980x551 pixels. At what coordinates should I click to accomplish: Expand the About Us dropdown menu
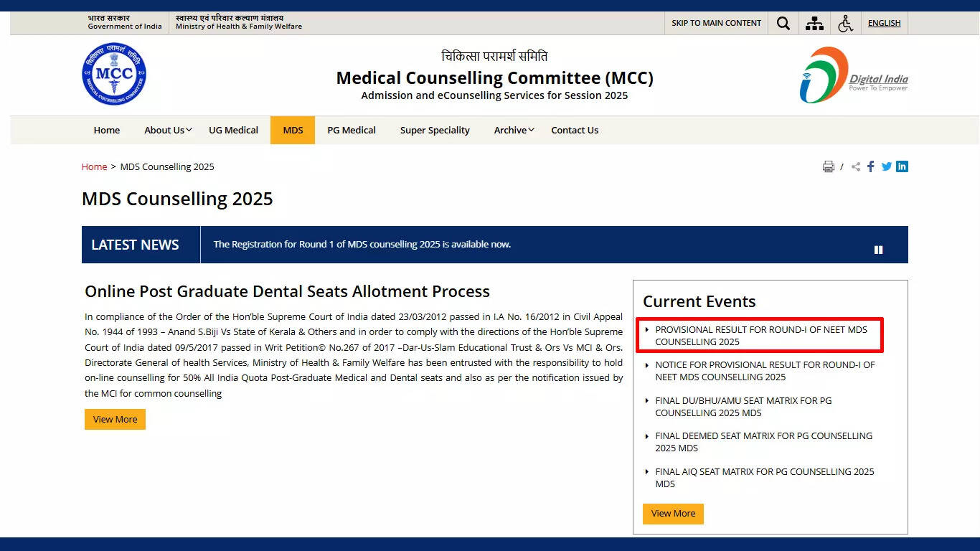tap(168, 130)
